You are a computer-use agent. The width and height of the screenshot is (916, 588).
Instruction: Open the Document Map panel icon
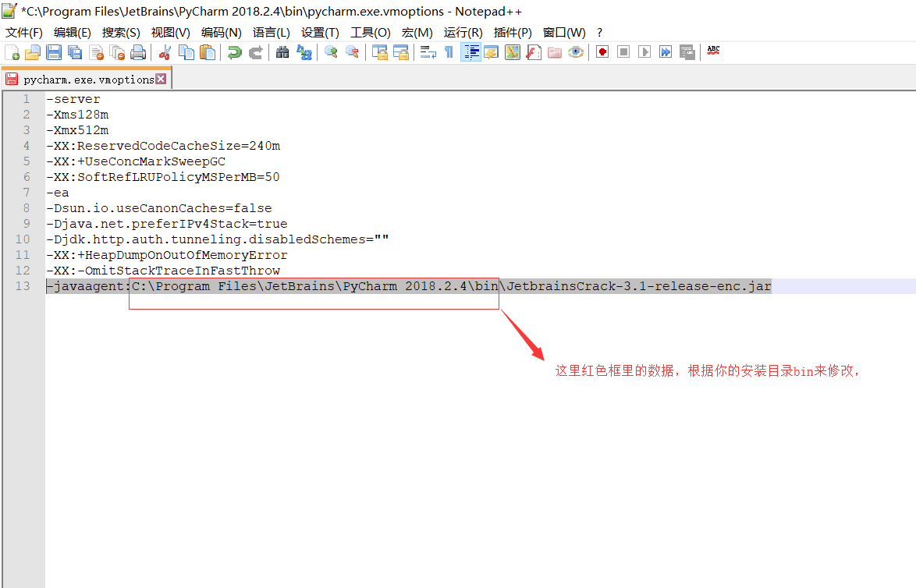point(513,52)
